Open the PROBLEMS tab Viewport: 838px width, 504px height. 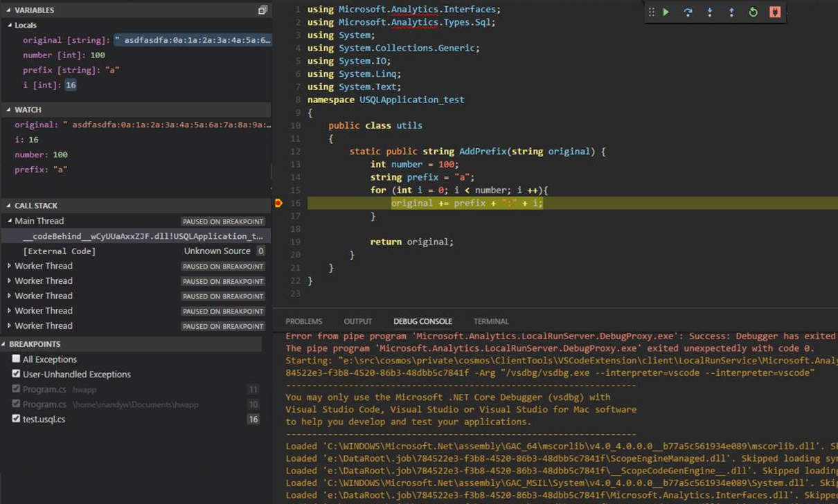click(x=303, y=321)
